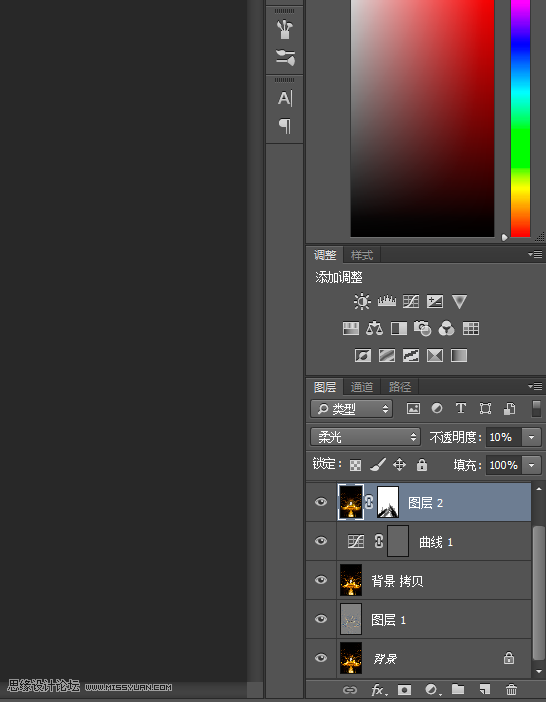This screenshot has width=546, height=702.
Task: Add a Color Balance adjustment
Action: click(375, 329)
